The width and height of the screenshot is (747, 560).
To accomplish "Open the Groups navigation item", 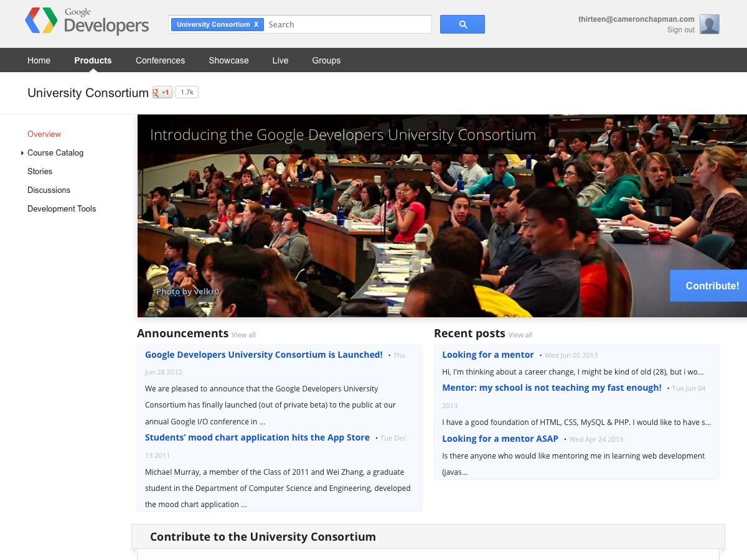I will [326, 60].
